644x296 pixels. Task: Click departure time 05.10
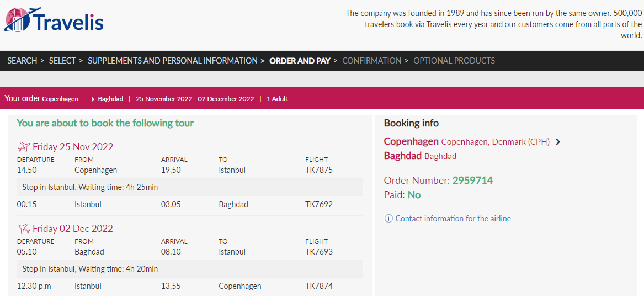coord(26,252)
